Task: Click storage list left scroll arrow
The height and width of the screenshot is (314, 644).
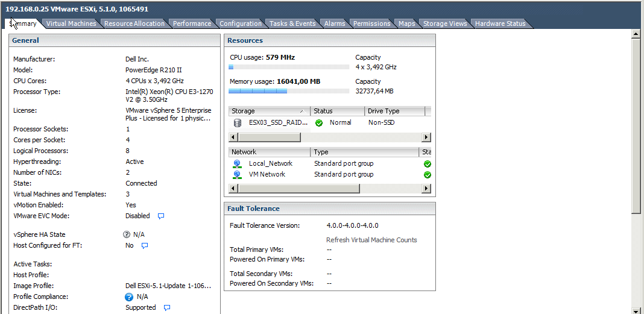Action: click(233, 137)
